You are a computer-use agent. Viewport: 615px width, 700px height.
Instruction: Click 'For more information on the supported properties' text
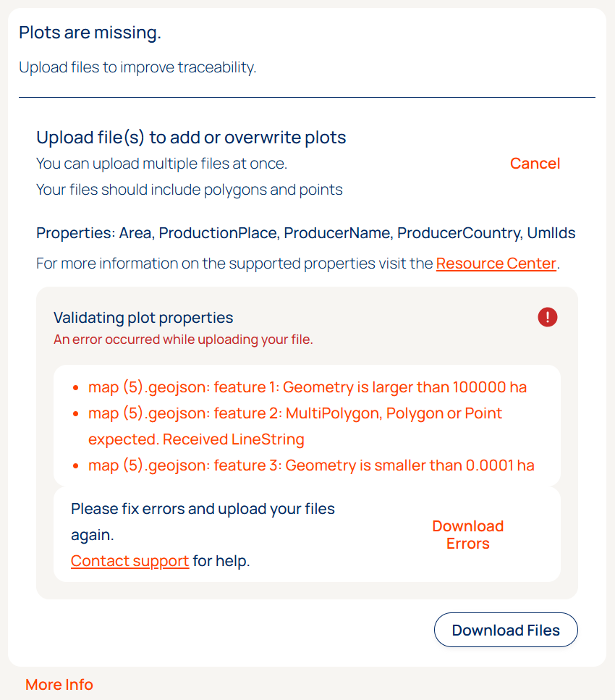[x=235, y=263]
